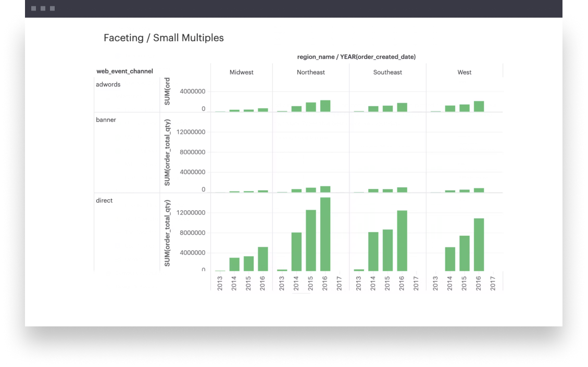Select the adwords row label
588x367 pixels.
[x=108, y=84]
